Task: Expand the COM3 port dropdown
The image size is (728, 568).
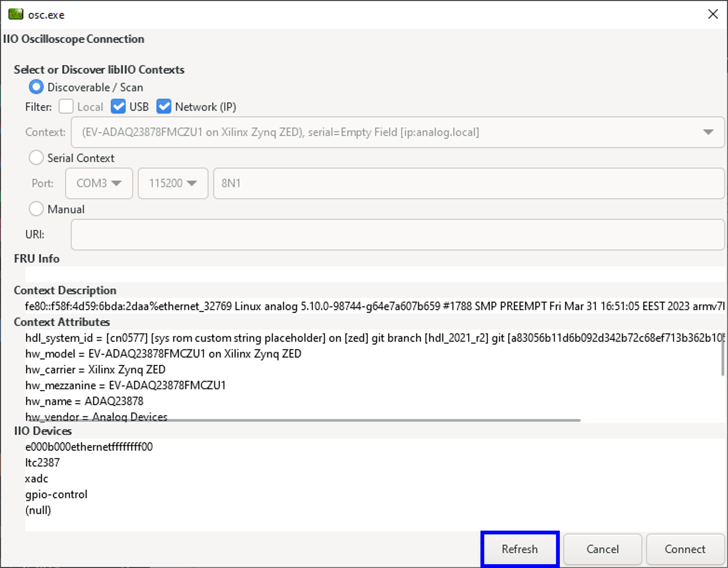Action: (99, 183)
